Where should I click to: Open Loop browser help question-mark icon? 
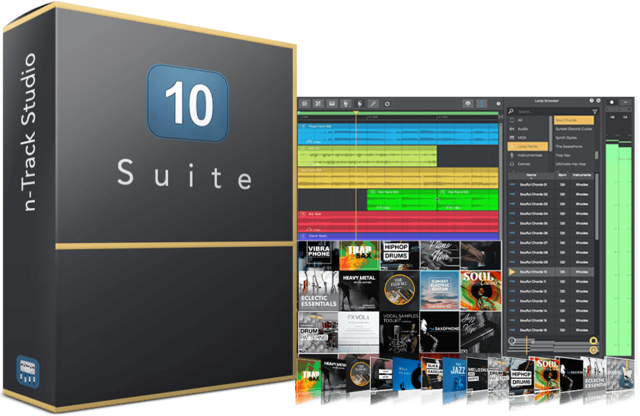(x=591, y=100)
